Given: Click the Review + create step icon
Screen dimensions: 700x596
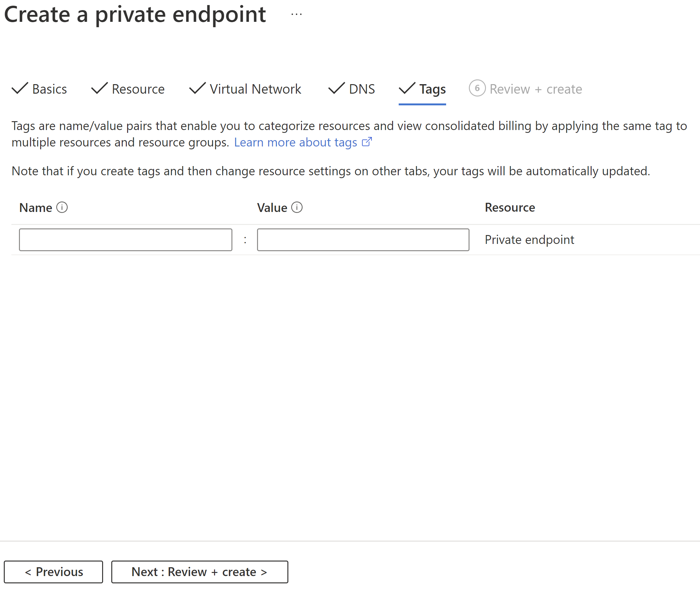Looking at the screenshot, I should coord(476,89).
